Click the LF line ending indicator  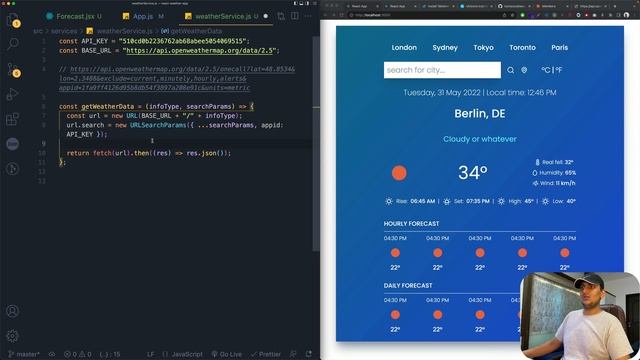[151, 354]
